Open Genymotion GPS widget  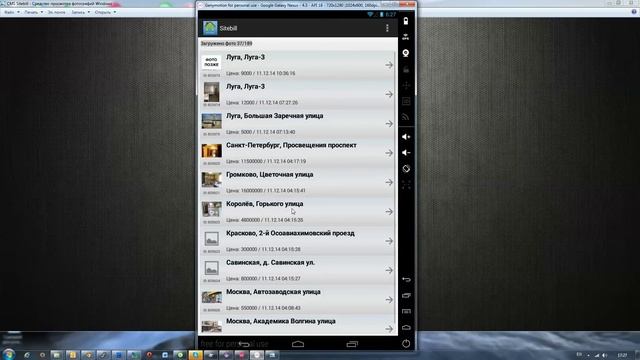point(406,37)
